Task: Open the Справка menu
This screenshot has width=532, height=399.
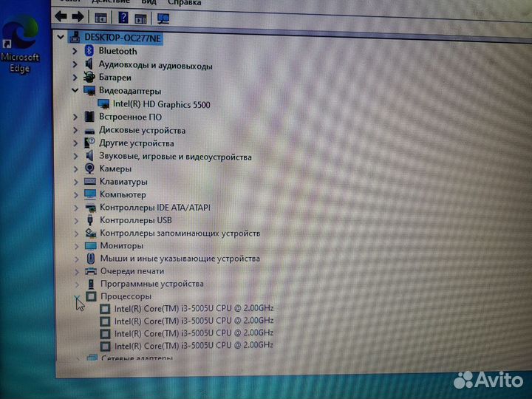Action: [x=184, y=2]
